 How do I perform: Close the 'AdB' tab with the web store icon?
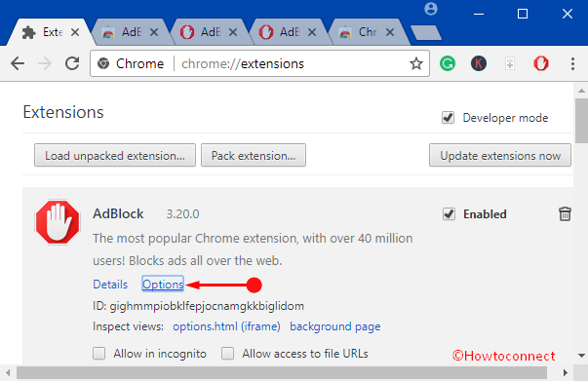(x=154, y=32)
